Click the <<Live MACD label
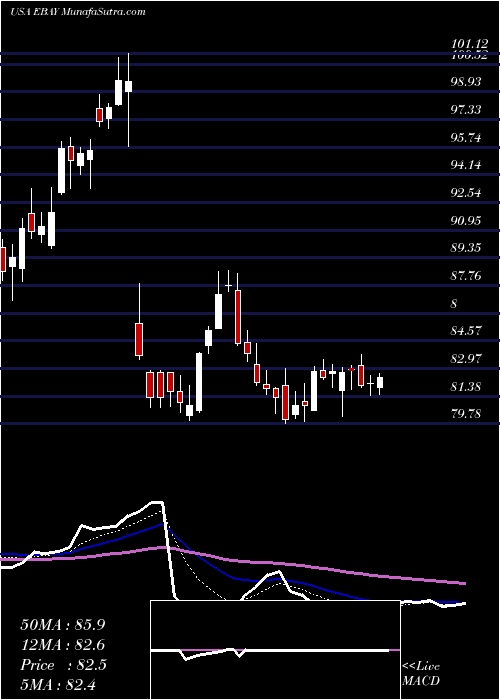The height and width of the screenshot is (700, 500). tap(421, 674)
